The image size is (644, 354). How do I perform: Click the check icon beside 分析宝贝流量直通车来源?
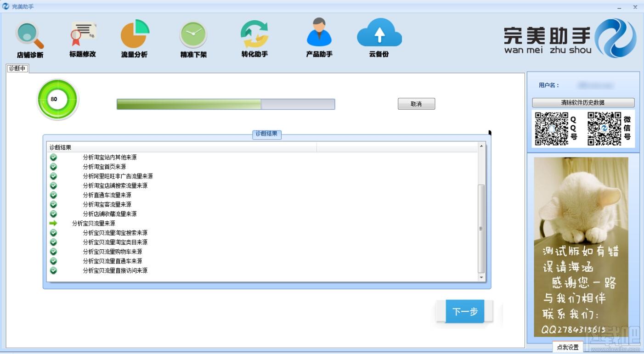point(53,261)
